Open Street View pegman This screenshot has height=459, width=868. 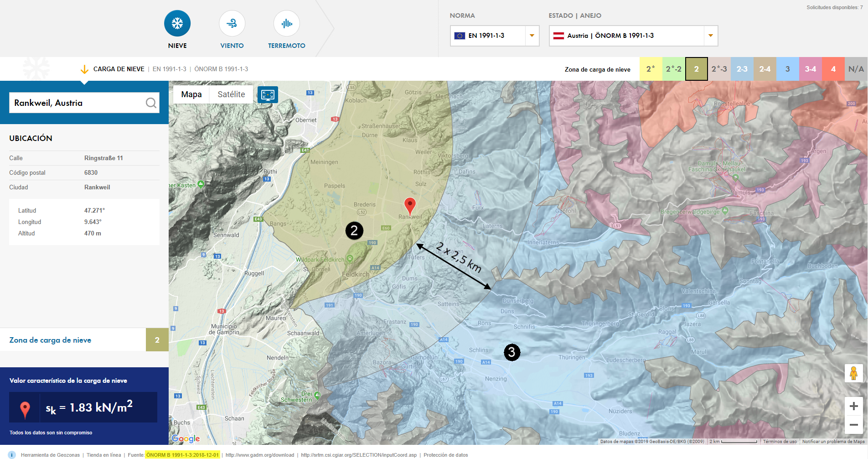pos(854,373)
